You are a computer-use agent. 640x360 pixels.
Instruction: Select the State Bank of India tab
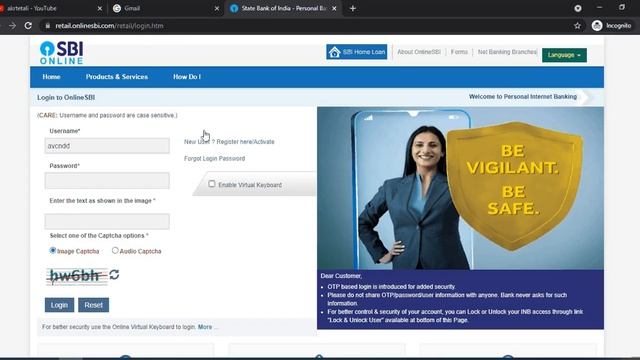pos(283,8)
